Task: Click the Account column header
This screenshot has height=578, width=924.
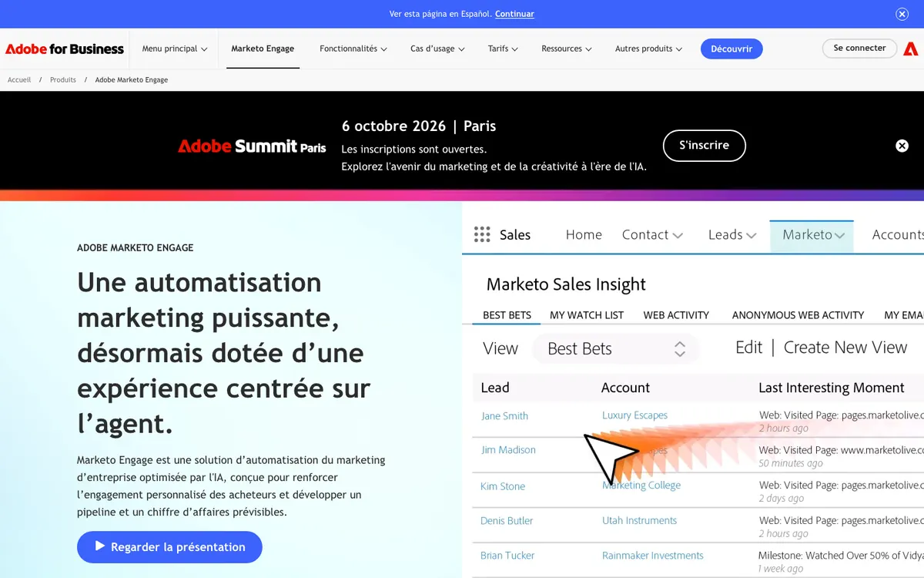Action: [625, 388]
